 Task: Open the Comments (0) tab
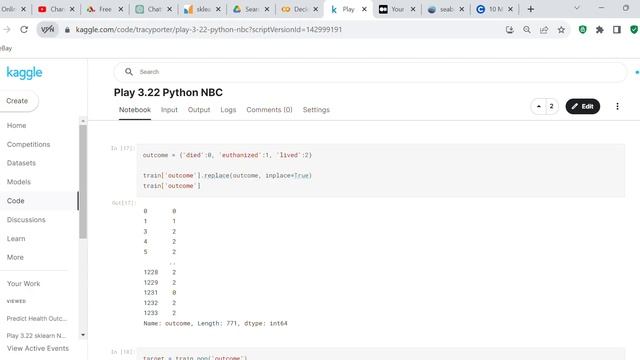(269, 110)
